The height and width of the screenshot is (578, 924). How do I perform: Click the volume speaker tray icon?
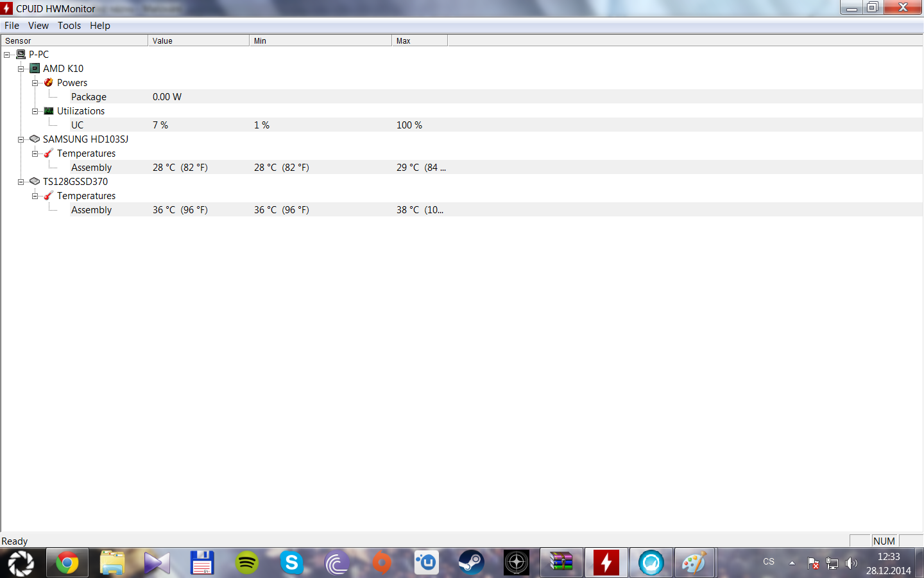(x=851, y=563)
